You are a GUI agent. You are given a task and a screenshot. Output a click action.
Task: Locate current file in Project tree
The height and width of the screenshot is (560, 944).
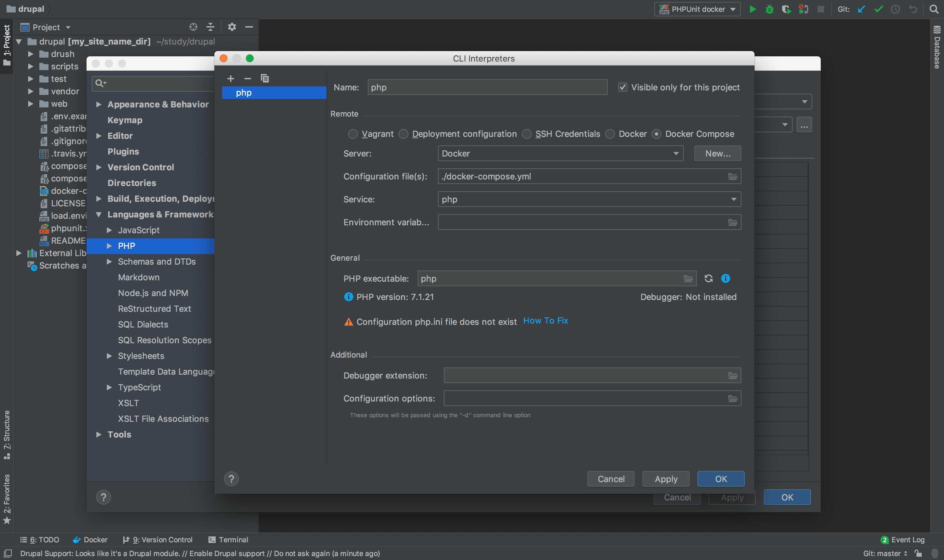(x=193, y=27)
